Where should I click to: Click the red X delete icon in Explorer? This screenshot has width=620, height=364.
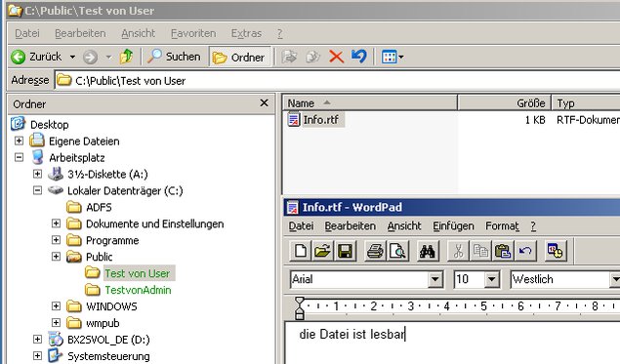tap(336, 57)
